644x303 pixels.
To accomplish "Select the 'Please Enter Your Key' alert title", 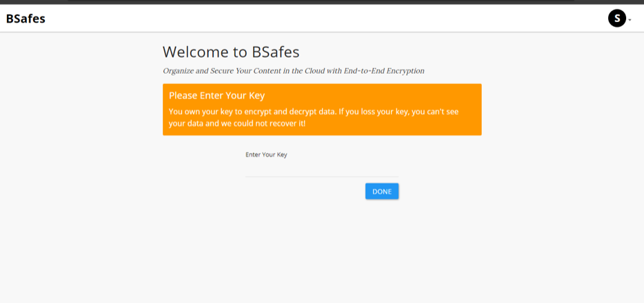I will (x=217, y=96).
